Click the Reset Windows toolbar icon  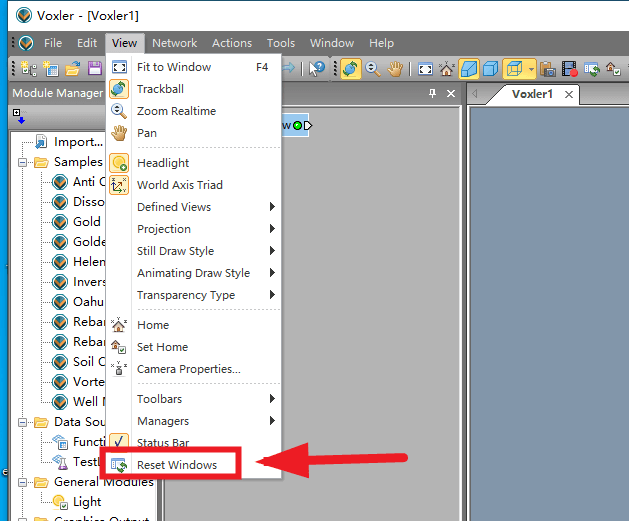tap(592, 69)
